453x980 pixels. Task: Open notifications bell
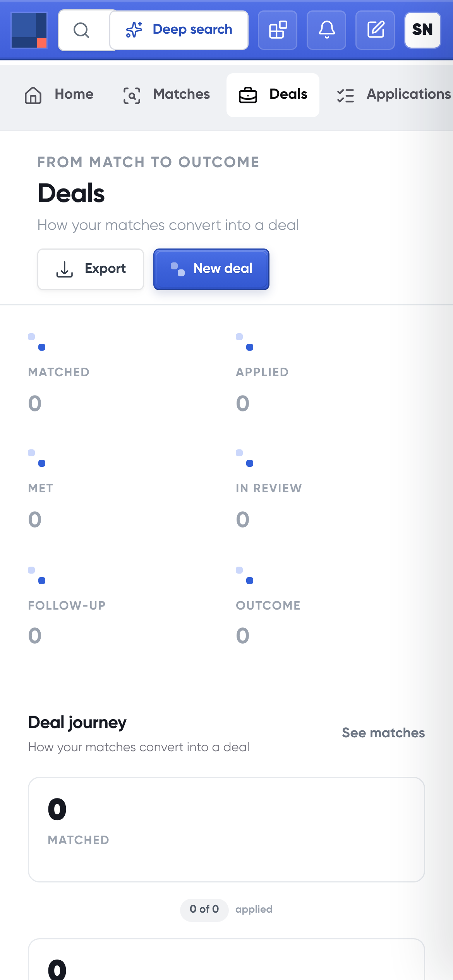326,30
